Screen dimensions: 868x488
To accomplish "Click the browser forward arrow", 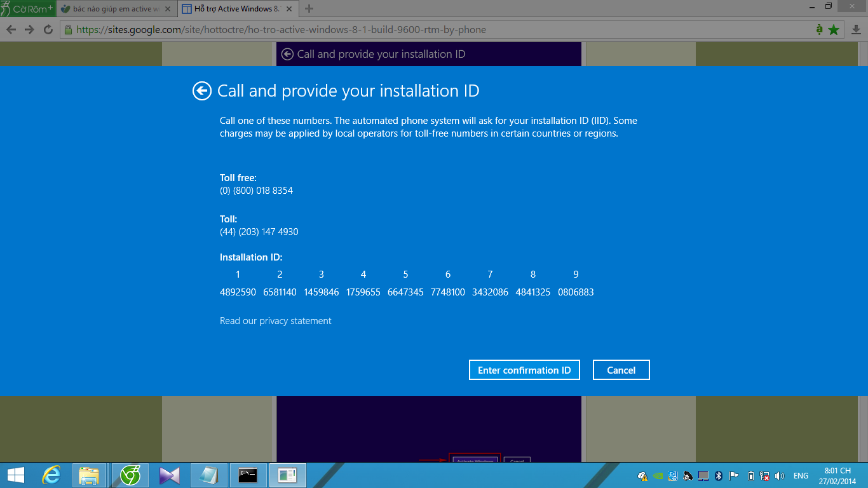I will [29, 29].
